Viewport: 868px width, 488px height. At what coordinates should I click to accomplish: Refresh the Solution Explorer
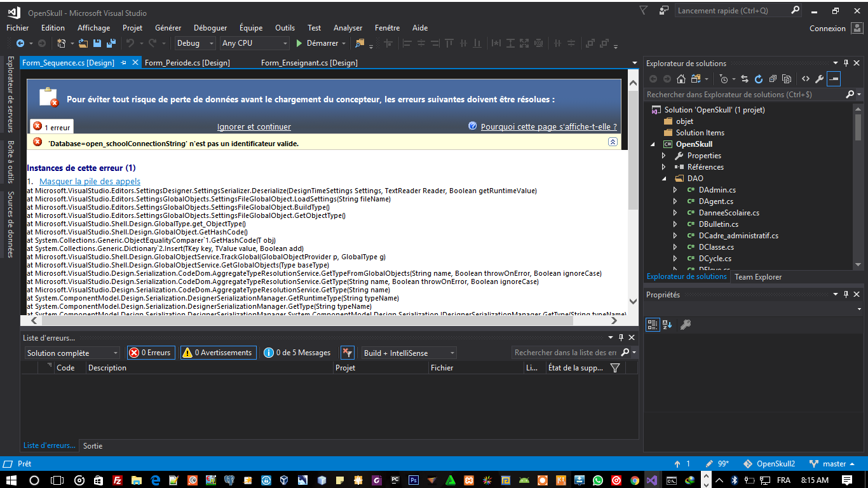(x=759, y=79)
